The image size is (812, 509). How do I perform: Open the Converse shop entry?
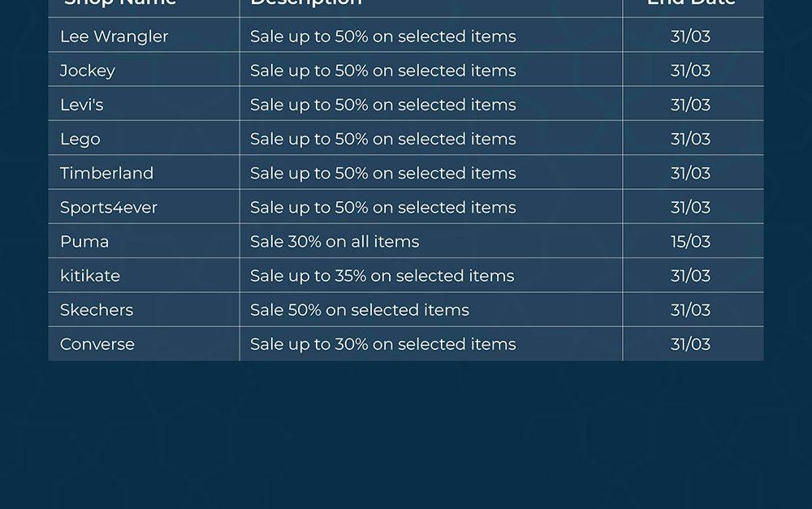tap(97, 343)
